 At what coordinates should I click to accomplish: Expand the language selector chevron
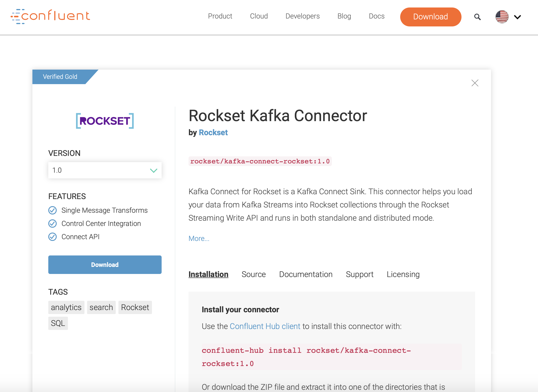(x=517, y=17)
